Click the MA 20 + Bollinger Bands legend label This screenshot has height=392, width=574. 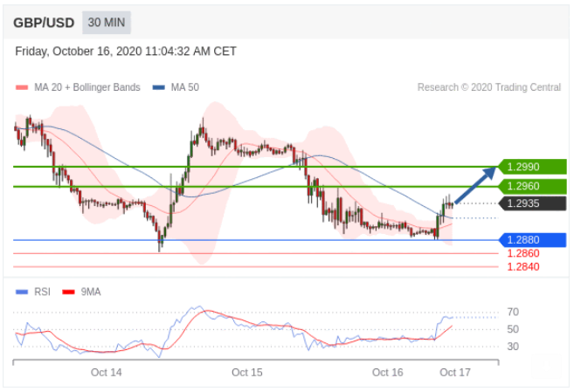coord(87,87)
